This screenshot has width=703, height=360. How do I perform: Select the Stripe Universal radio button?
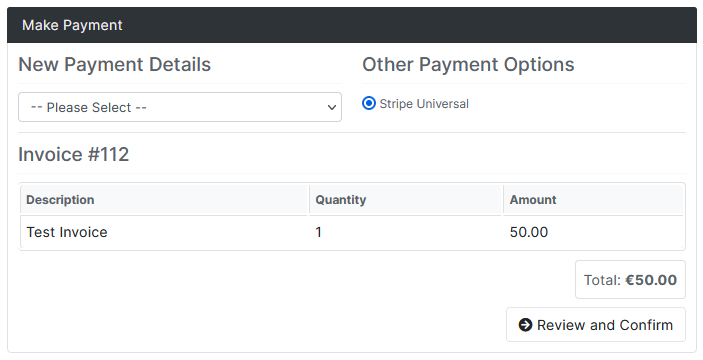tap(369, 104)
